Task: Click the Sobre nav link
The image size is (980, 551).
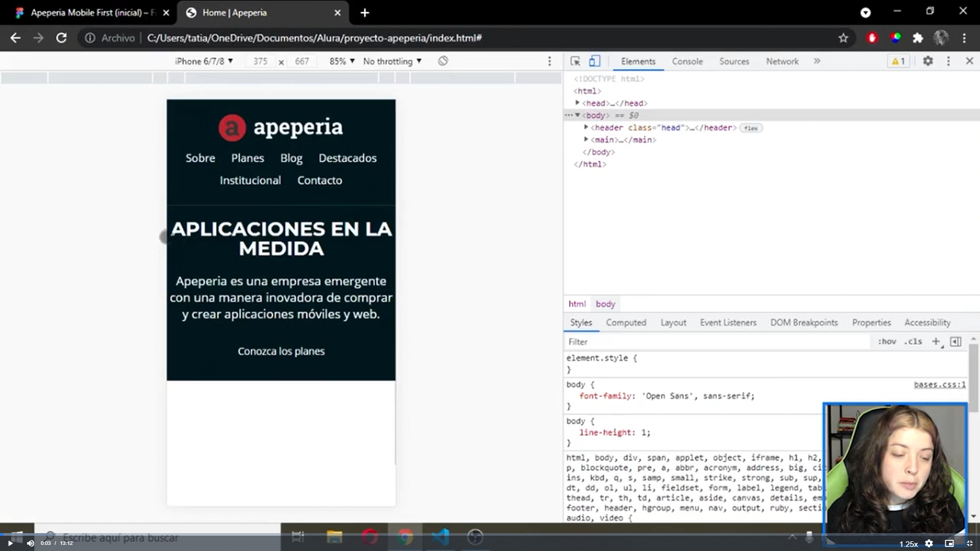Action: click(x=200, y=158)
